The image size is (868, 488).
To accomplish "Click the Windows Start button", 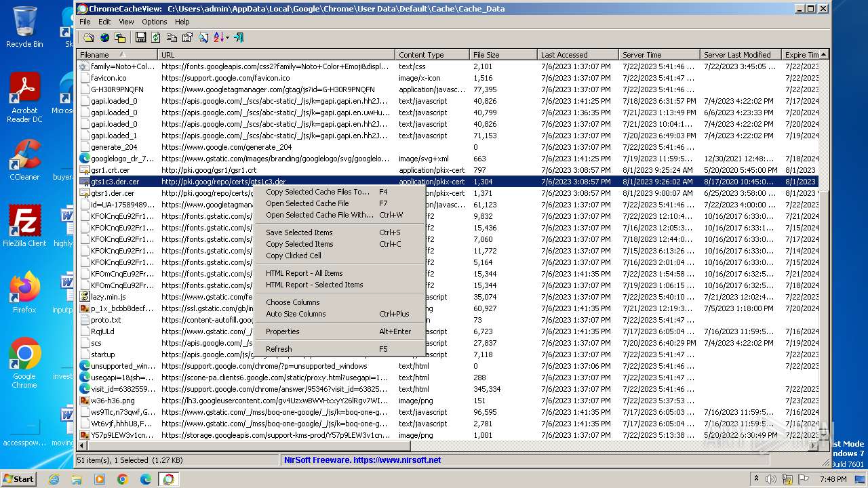I will 18,479.
